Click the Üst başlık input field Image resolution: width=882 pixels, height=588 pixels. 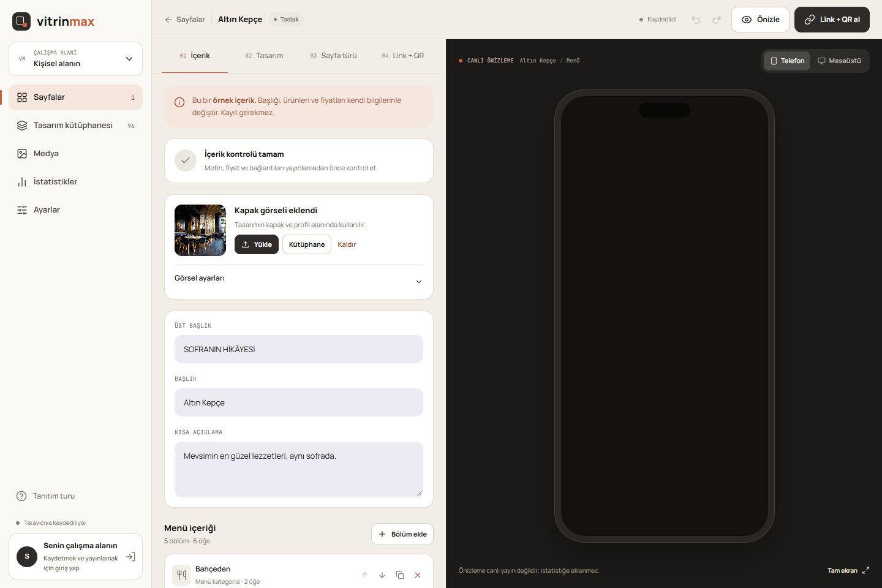coord(299,349)
